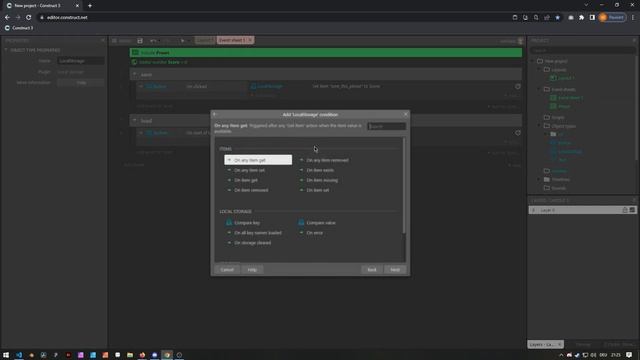Choose the 'On item get' condition
Image resolution: width=640 pixels, height=360 pixels.
pos(242,180)
